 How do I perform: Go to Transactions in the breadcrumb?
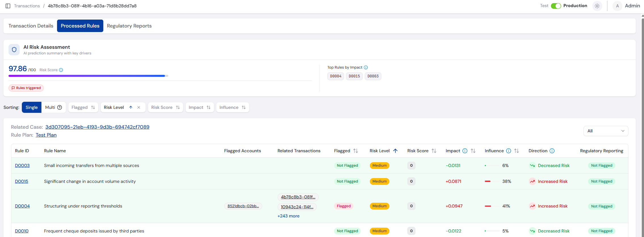[27, 6]
